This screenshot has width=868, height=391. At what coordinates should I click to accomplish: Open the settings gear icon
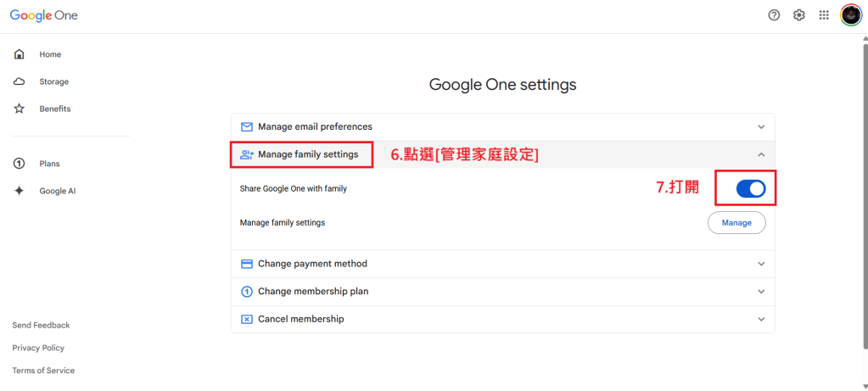[x=798, y=15]
